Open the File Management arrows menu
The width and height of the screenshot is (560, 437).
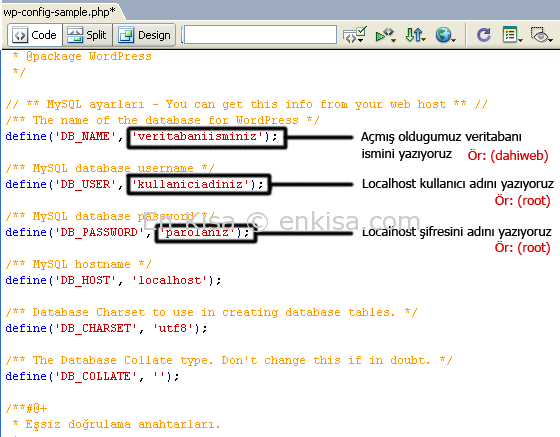tap(416, 35)
